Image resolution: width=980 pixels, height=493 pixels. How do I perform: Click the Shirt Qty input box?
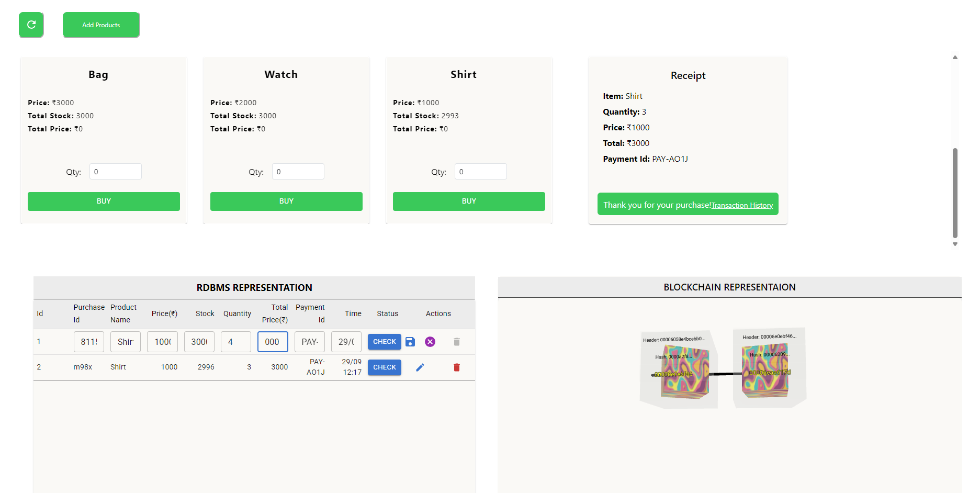[x=480, y=172]
